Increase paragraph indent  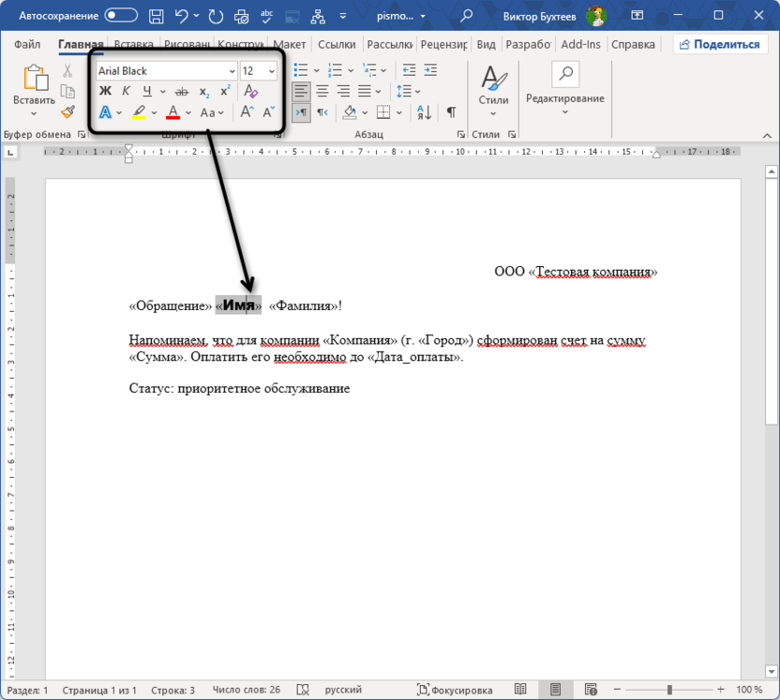coord(430,70)
